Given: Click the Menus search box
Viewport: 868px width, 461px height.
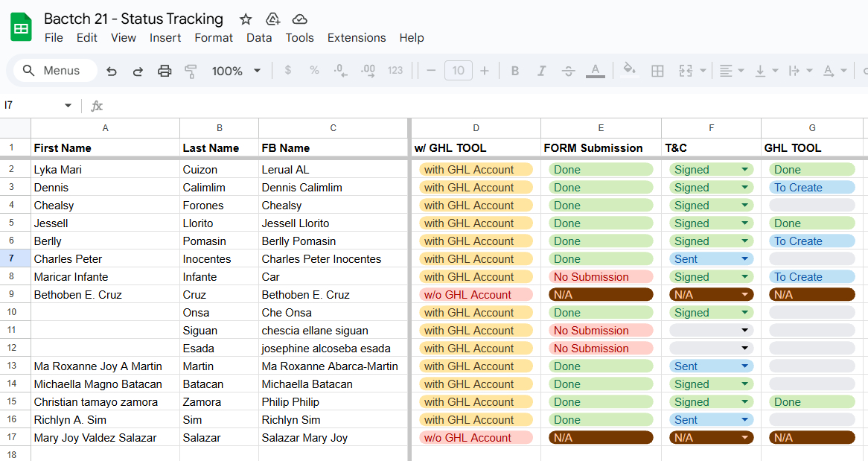Looking at the screenshot, I should [x=56, y=71].
